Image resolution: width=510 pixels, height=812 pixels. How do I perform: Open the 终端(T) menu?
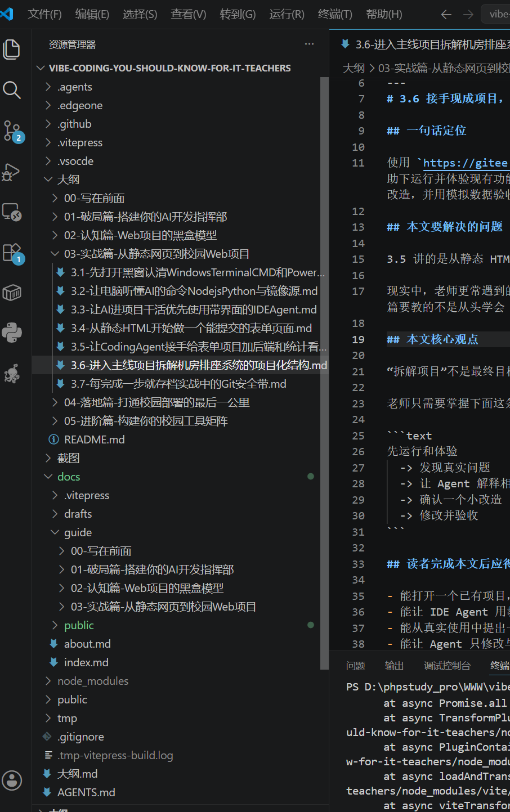click(x=335, y=14)
